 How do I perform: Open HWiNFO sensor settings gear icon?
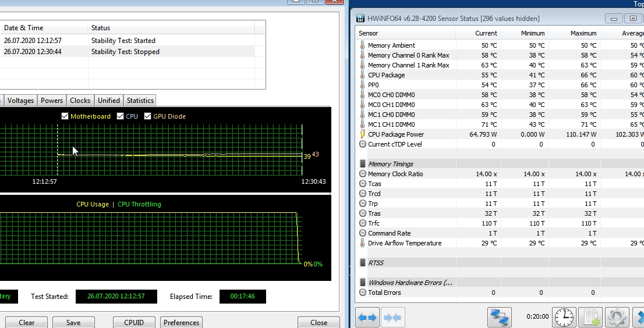617,318
